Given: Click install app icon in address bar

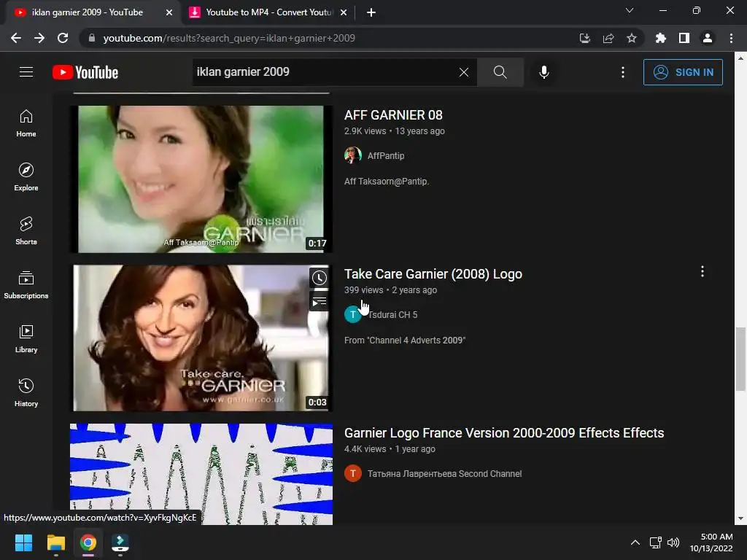Looking at the screenshot, I should click(x=584, y=38).
